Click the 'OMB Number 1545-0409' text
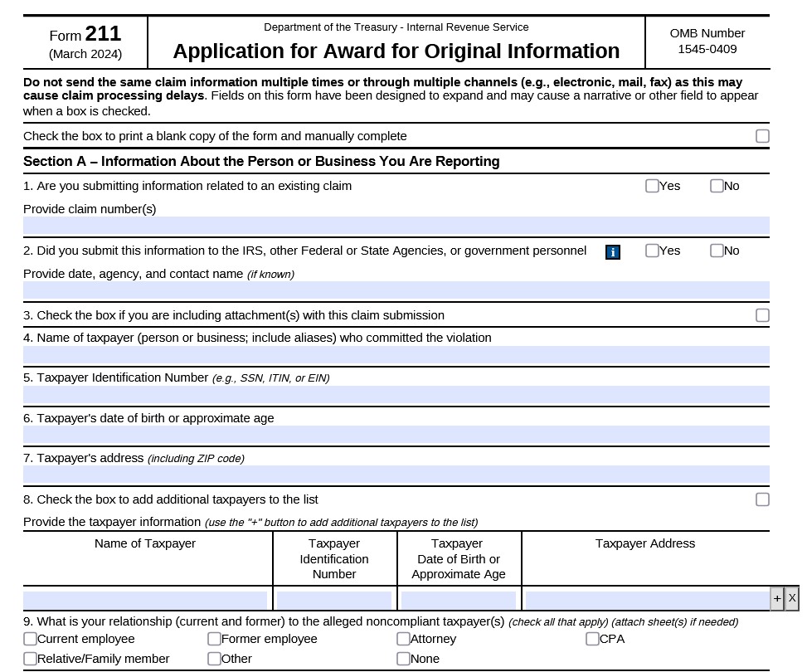 pos(707,41)
